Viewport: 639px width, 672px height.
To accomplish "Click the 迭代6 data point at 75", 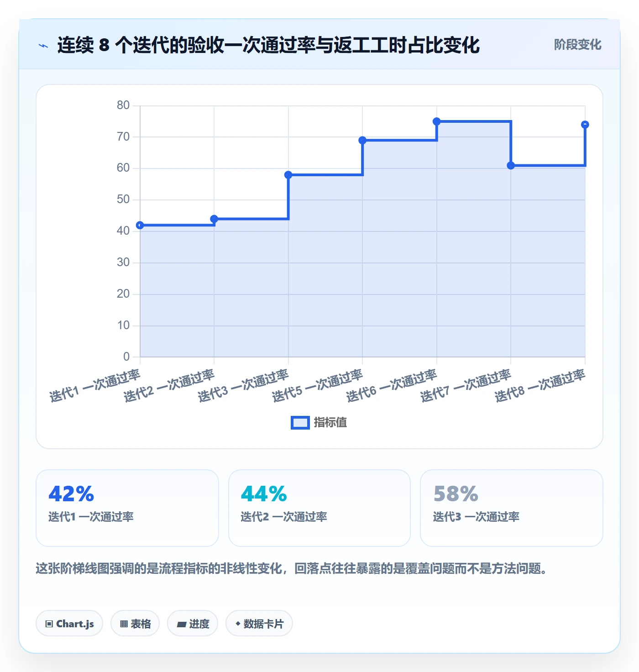I will (x=437, y=121).
